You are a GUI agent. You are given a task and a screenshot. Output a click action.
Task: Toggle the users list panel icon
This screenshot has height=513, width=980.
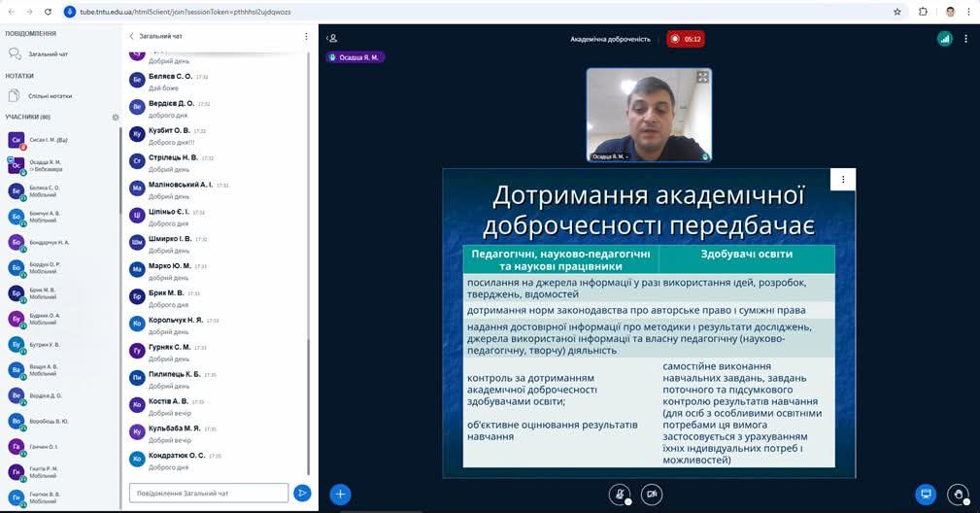[x=332, y=38]
